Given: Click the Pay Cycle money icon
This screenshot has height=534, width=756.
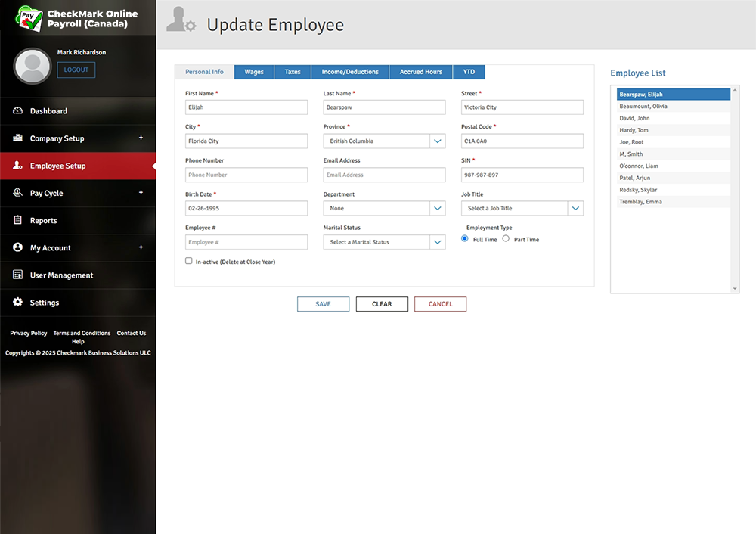Looking at the screenshot, I should (x=18, y=193).
